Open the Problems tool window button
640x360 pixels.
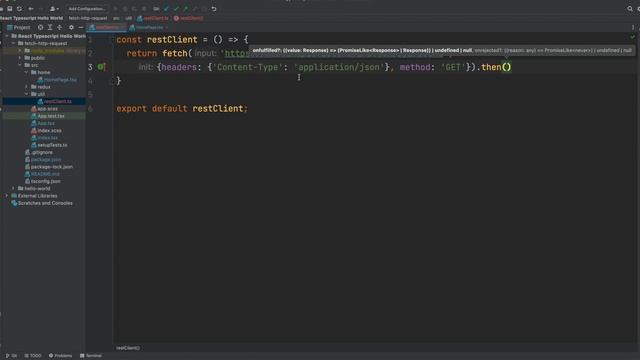tap(60, 356)
